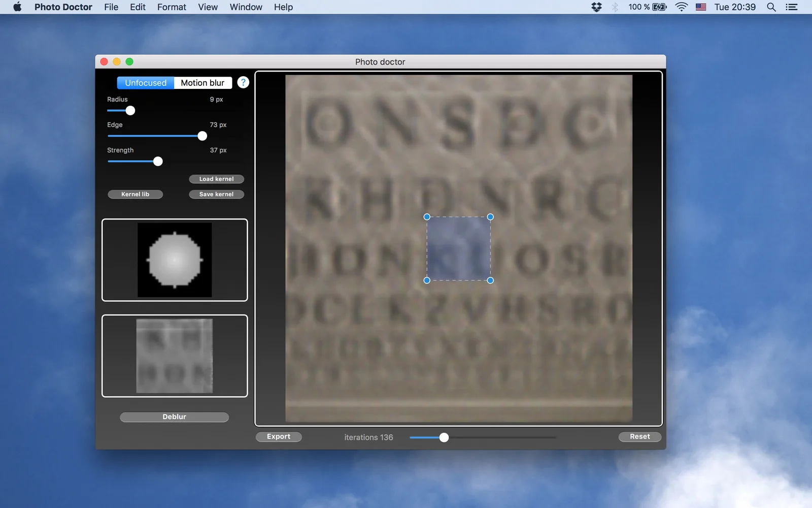
Task: Click the top-left selection handle
Action: point(427,217)
